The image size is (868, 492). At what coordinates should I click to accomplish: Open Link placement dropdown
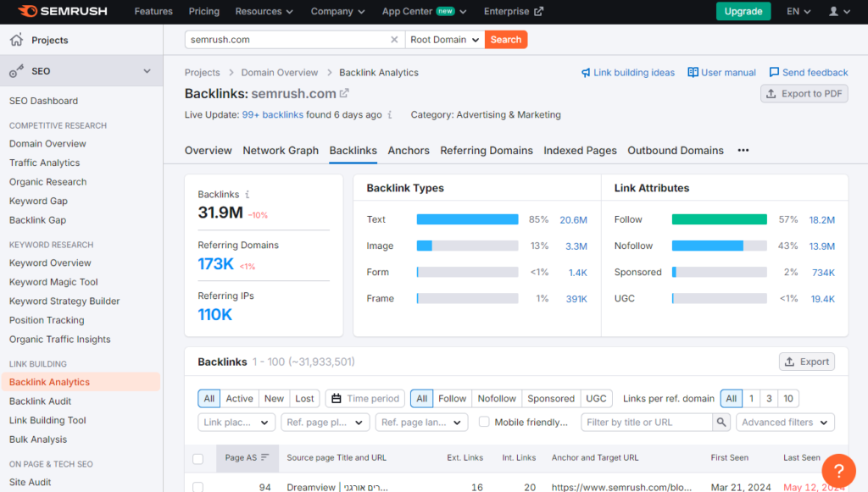[x=236, y=423]
